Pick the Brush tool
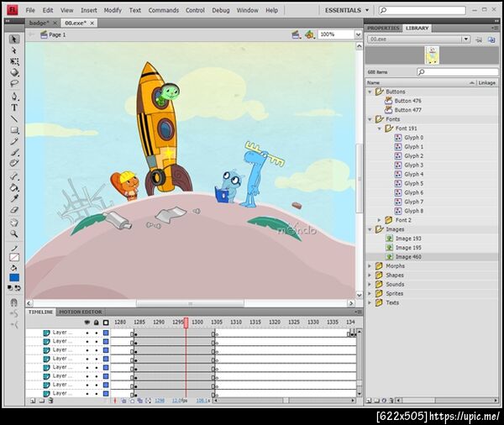This screenshot has height=425, width=504. 13,152
